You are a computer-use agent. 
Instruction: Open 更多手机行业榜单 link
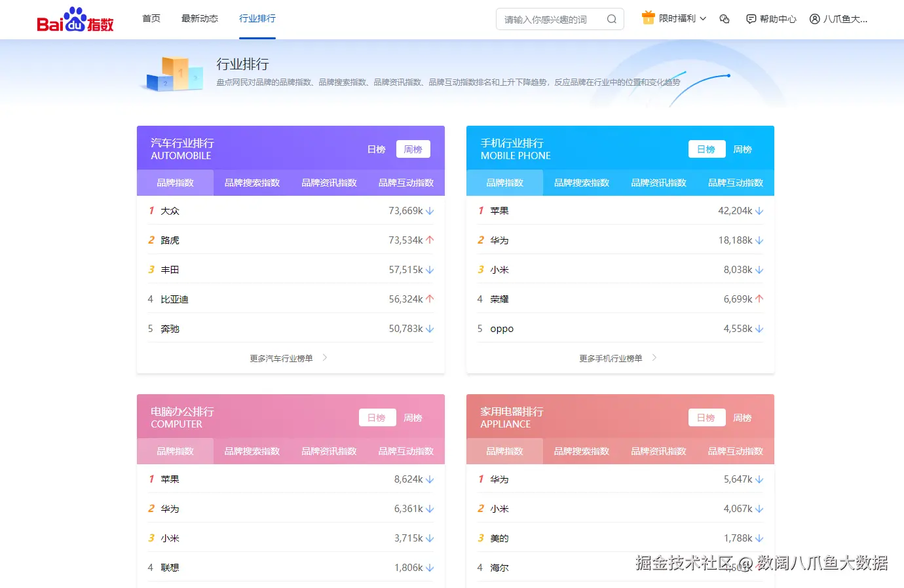click(611, 358)
